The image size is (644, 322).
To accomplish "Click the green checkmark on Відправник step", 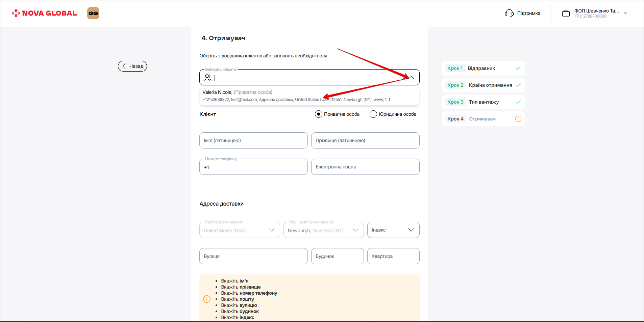I will (518, 68).
